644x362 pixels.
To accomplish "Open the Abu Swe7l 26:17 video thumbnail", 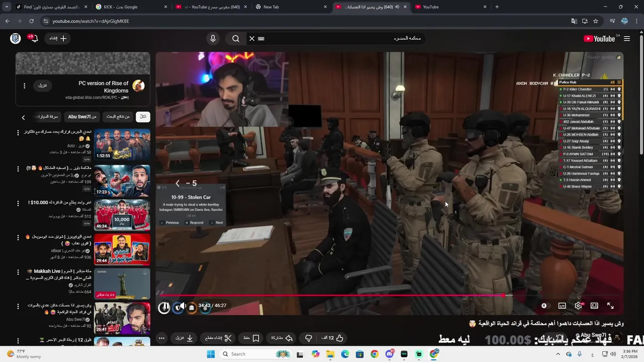I will point(122,318).
